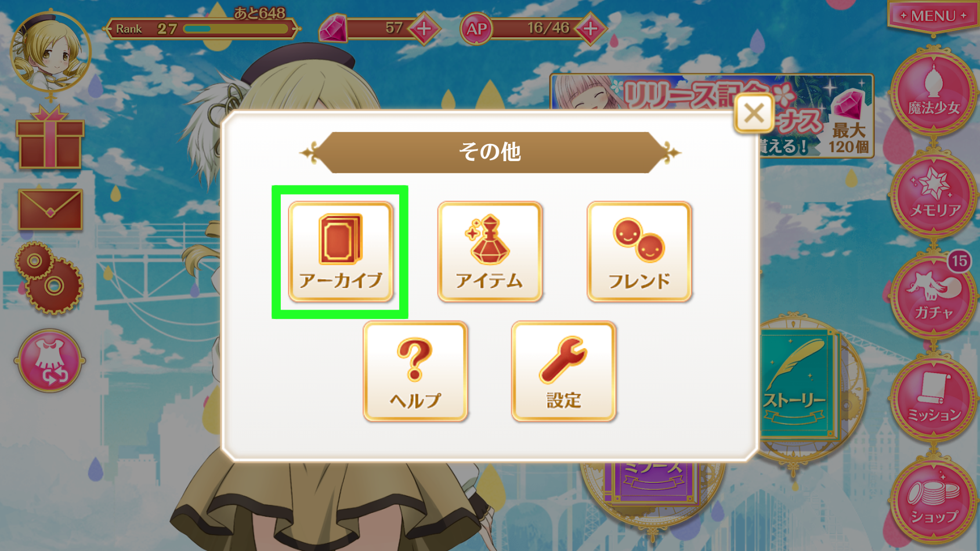Click the costume change dress icon
Image resolution: width=980 pixels, height=551 pixels.
[x=50, y=360]
